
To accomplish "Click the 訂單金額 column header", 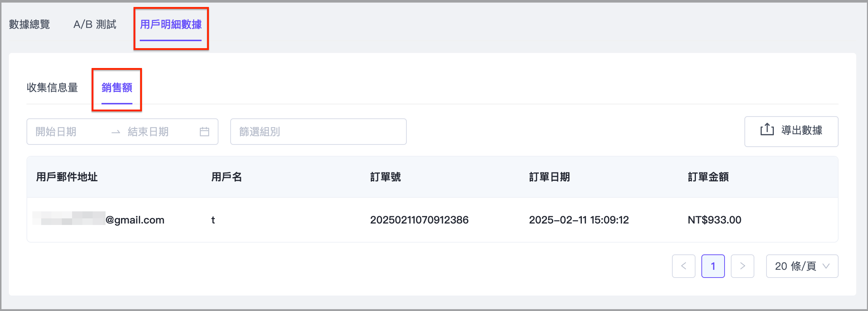I will [x=708, y=177].
